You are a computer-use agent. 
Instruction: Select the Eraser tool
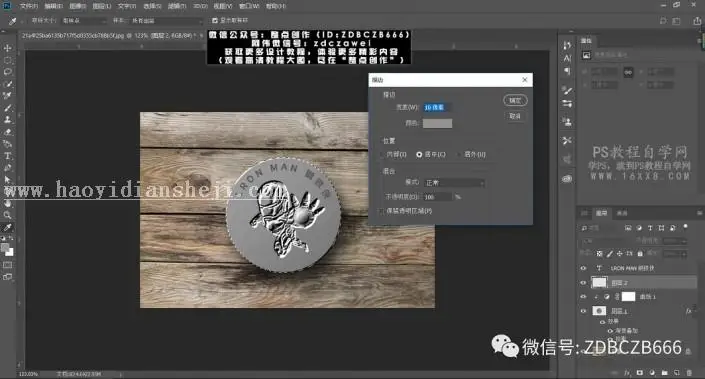(8, 132)
